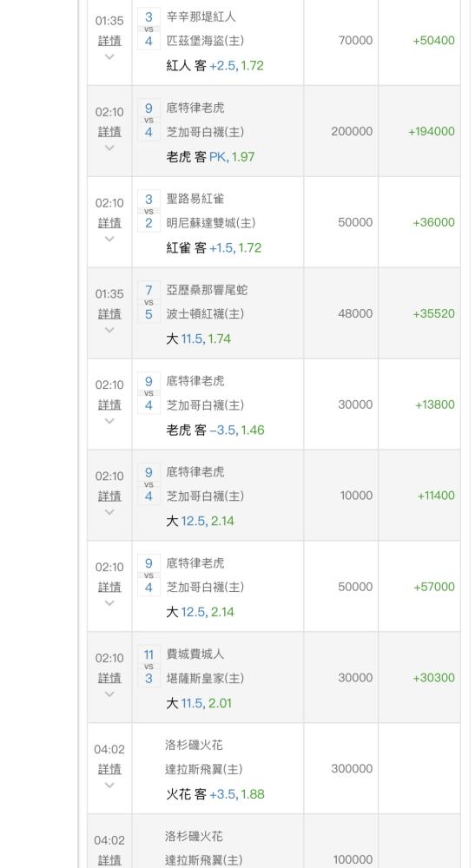Click the 大 11.5, 2.01 bet line
The height and width of the screenshot is (868, 475).
tap(200, 703)
